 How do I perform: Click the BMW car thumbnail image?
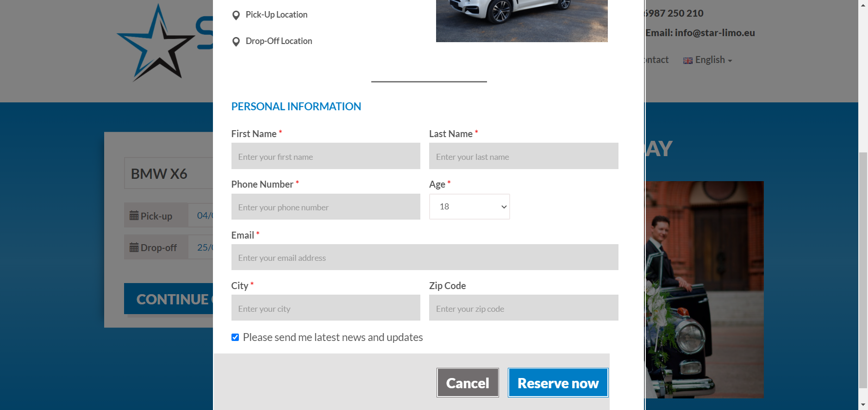(521, 20)
